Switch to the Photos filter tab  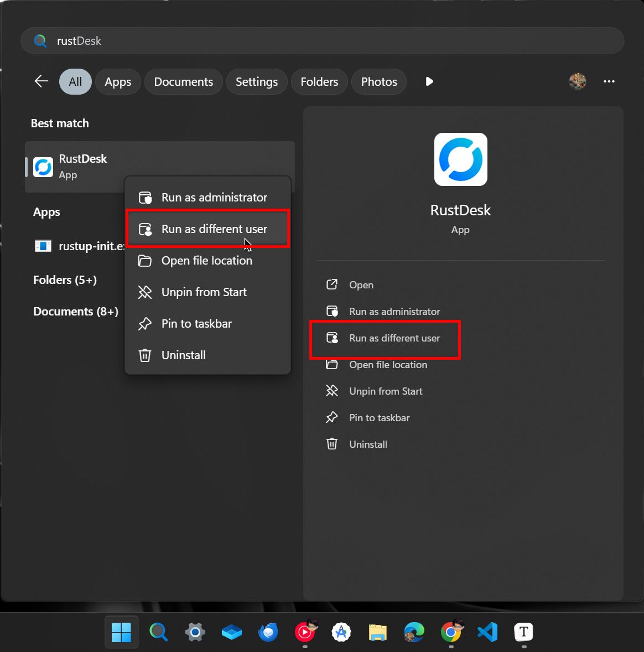click(379, 81)
